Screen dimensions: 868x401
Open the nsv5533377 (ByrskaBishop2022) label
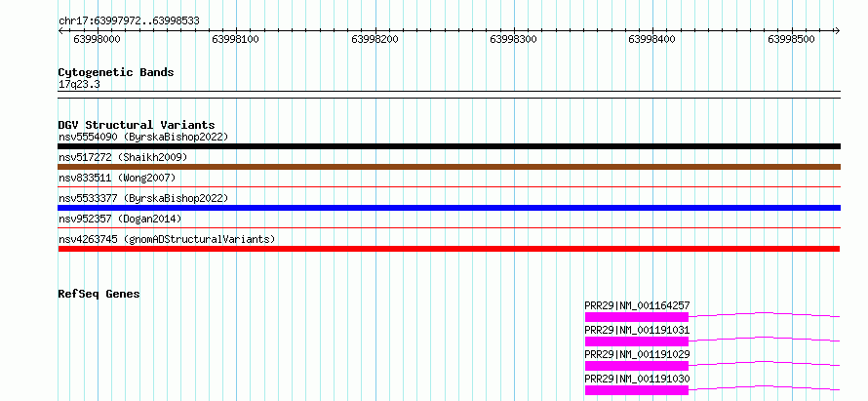coord(143,198)
